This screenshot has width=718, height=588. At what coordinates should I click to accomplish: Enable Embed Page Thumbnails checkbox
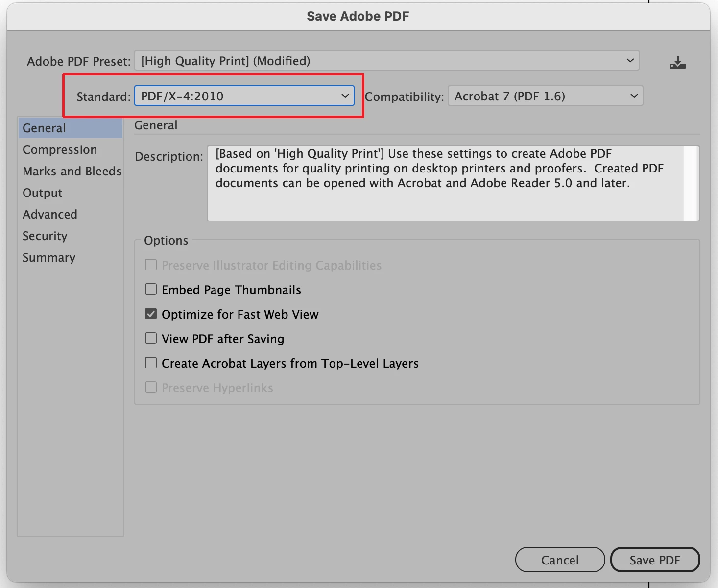(151, 289)
